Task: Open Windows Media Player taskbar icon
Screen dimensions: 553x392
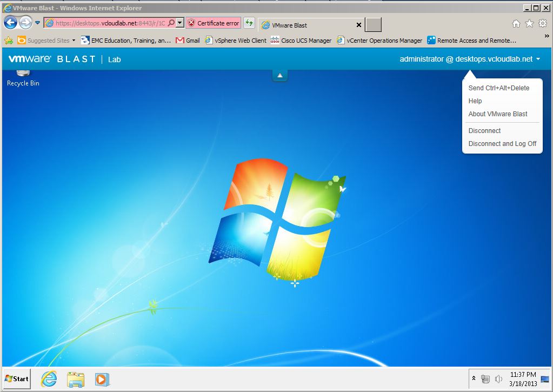Action: point(102,380)
